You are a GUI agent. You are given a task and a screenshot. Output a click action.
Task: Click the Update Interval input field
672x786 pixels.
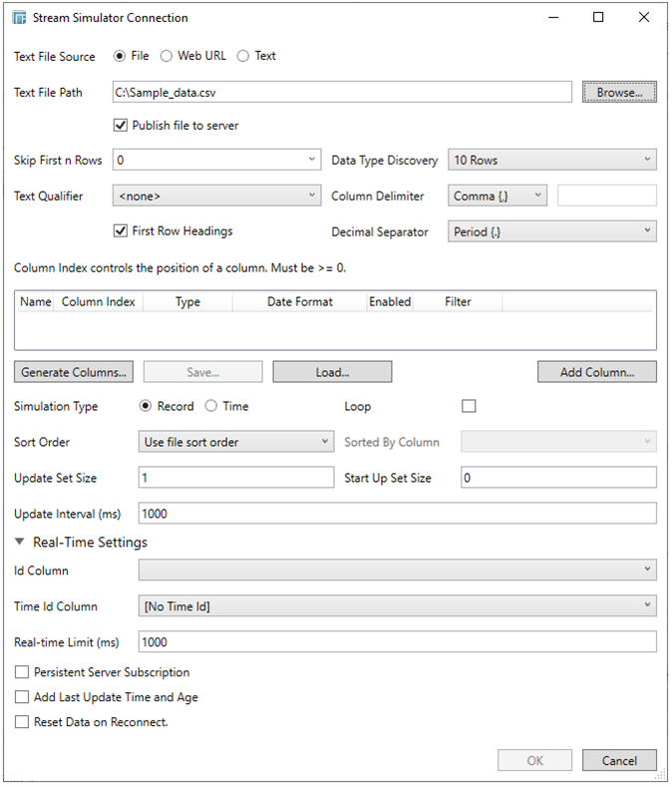(397, 514)
